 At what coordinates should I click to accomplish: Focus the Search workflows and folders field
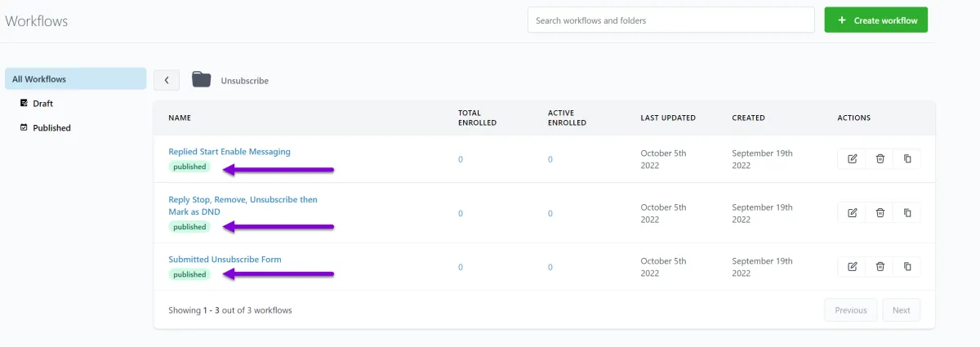click(x=670, y=20)
